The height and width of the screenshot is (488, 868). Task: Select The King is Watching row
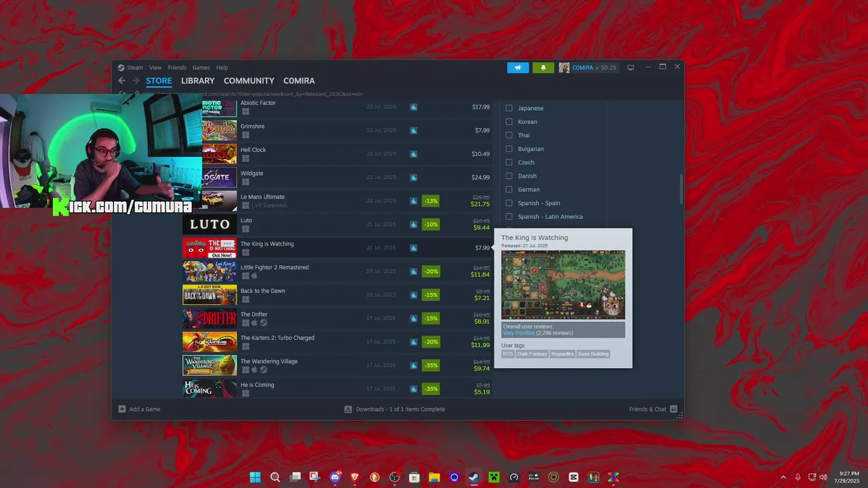(337, 247)
